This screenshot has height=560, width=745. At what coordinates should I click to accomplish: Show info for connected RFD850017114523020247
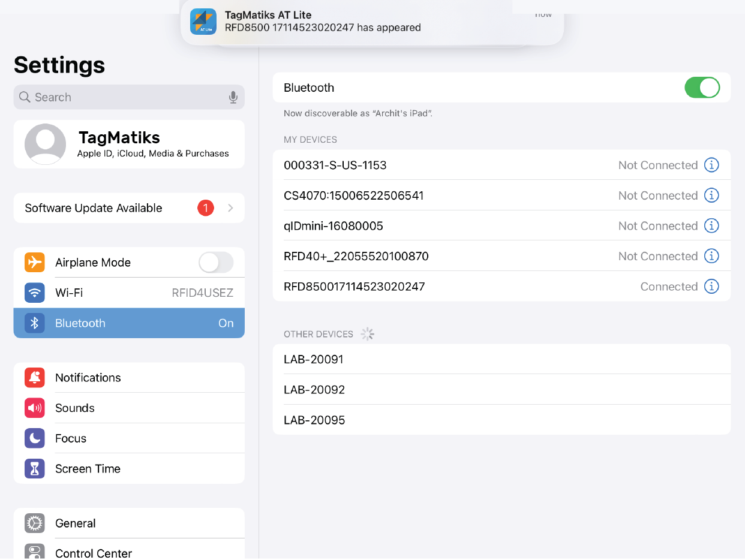pos(711,287)
